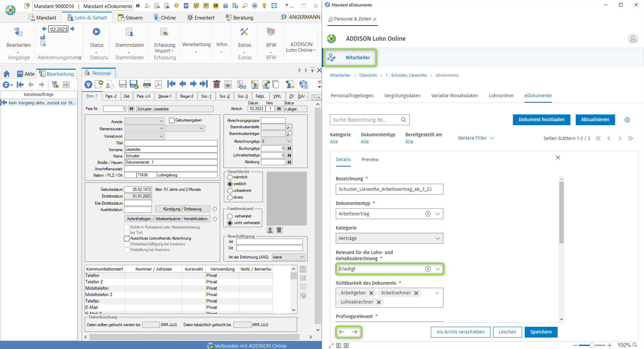The height and width of the screenshot is (349, 644).
Task: Switch to the Pers.-2 tab
Action: [x=111, y=96]
